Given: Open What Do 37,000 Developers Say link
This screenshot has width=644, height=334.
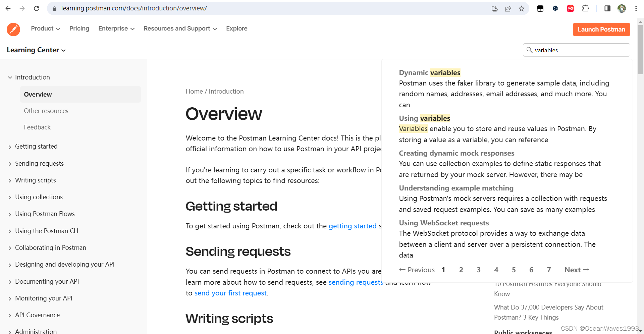Looking at the screenshot, I should [548, 313].
